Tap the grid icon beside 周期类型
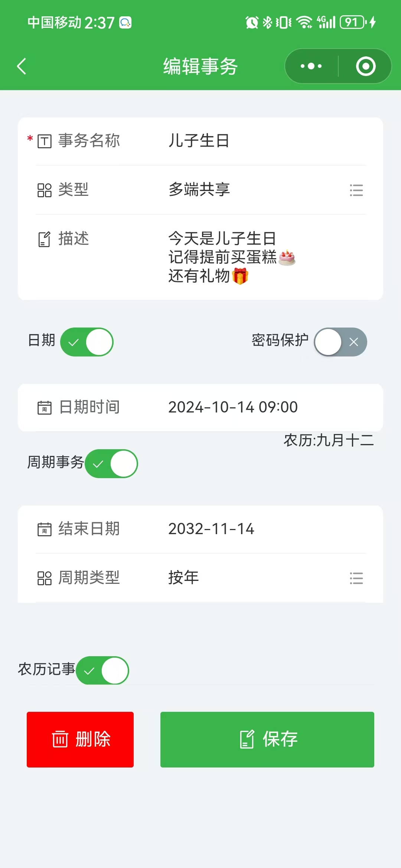Screen dimensions: 401x868 click(x=45, y=578)
